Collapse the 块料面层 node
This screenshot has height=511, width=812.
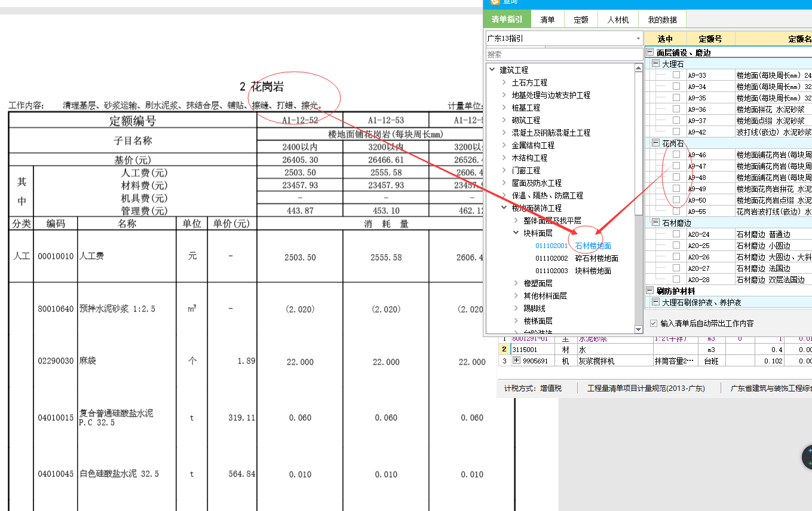tap(516, 233)
